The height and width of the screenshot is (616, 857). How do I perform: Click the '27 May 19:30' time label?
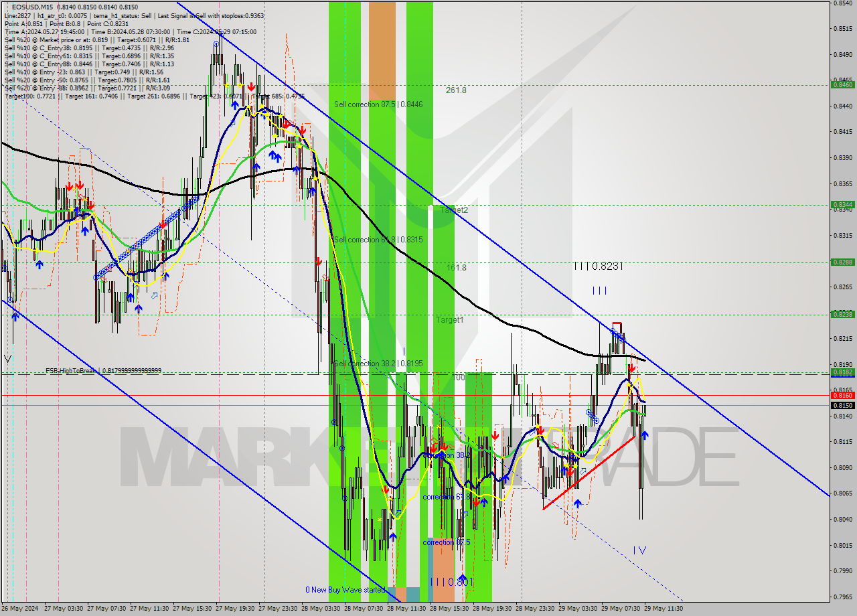click(235, 609)
